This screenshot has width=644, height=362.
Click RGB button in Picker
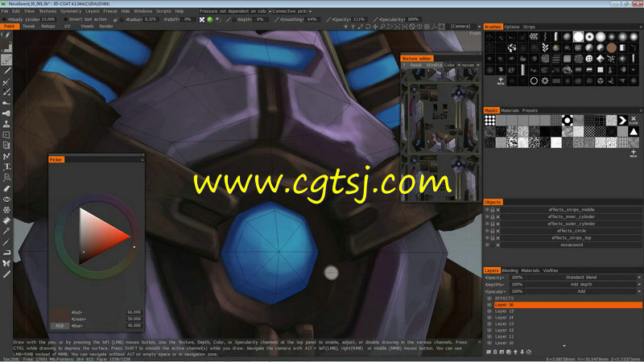pyautogui.click(x=60, y=326)
